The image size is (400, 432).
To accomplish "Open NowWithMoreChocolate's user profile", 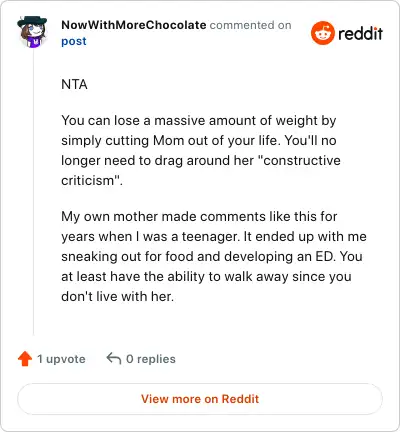I will point(134,25).
